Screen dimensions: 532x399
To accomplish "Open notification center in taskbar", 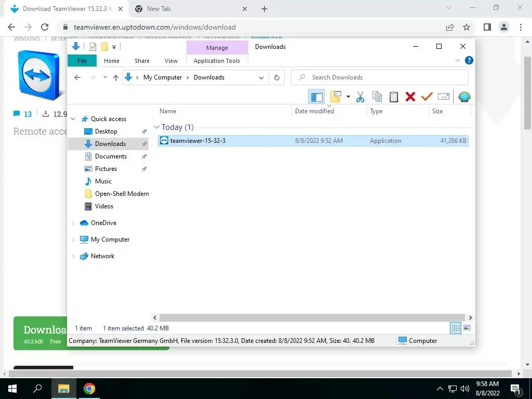I will click(x=516, y=389).
